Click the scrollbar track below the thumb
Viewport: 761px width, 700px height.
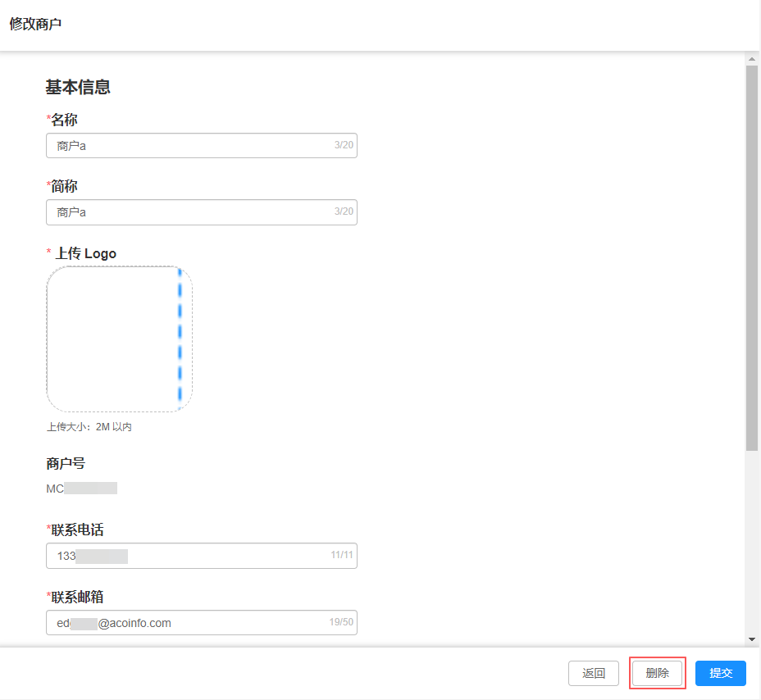click(x=751, y=541)
